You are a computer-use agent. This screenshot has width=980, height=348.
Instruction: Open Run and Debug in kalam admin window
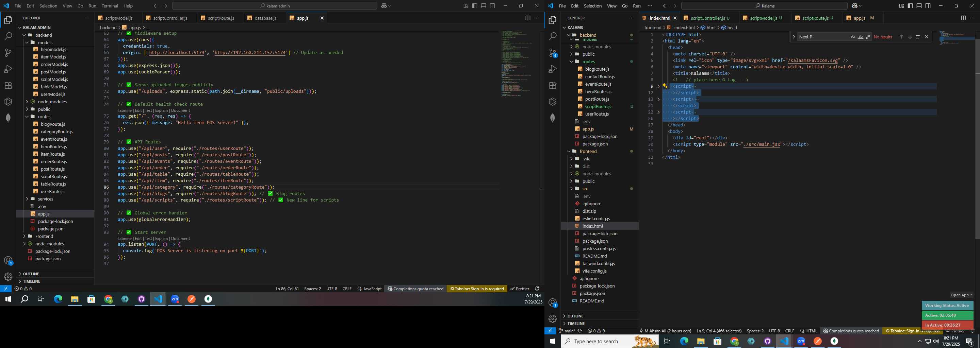pos(8,69)
